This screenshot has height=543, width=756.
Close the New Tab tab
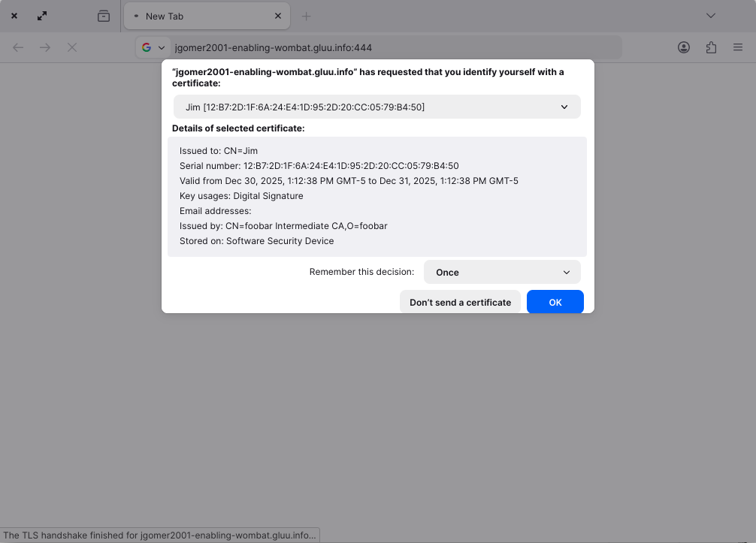tap(277, 15)
